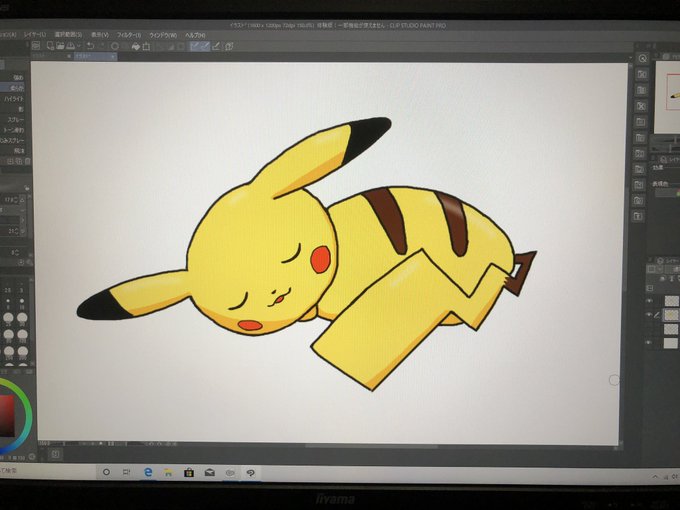The width and height of the screenshot is (680, 510).
Task: Click the Clip Studio Paint taskbar icon
Action: pyautogui.click(x=250, y=473)
